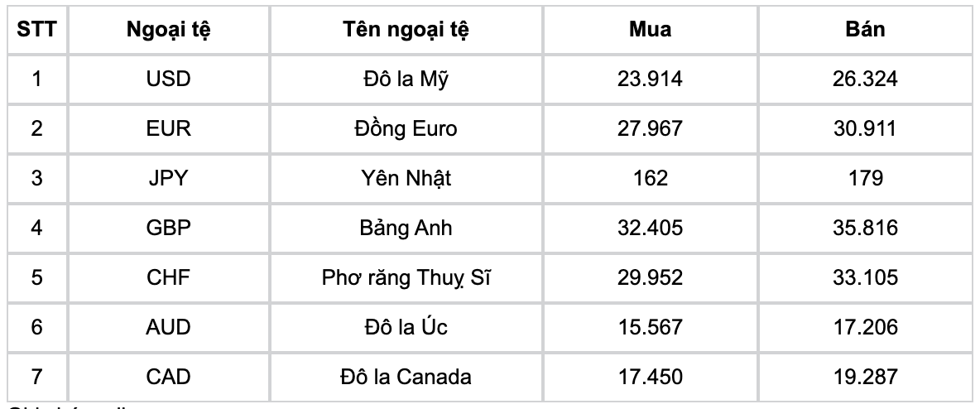980x409 pixels.
Task: Click the AUD buy rate 15.567
Action: pos(650,327)
